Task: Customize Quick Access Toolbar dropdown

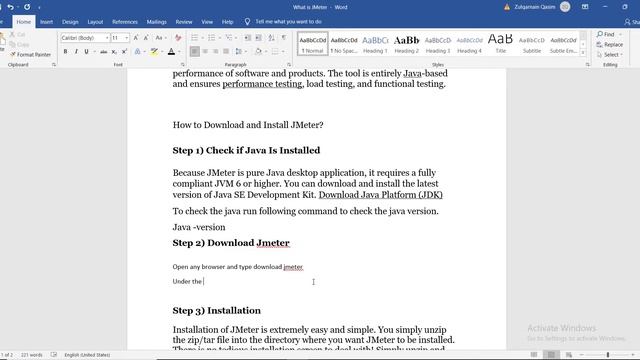Action: point(39,7)
